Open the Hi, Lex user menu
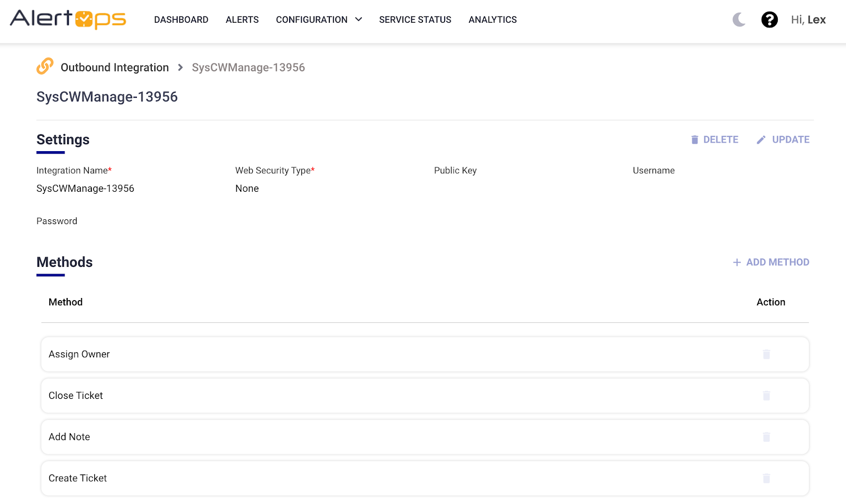The width and height of the screenshot is (846, 504). tap(808, 20)
